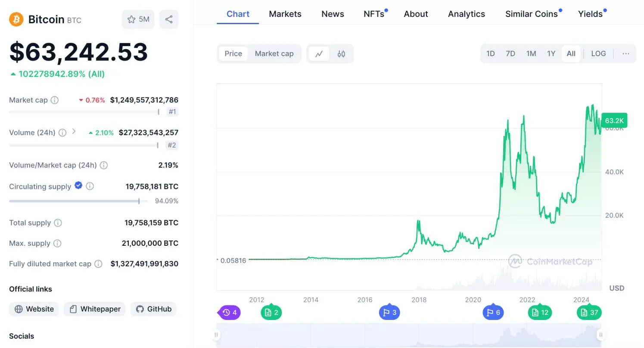The width and height of the screenshot is (644, 348).
Task: Open the Analytics tab
Action: click(x=467, y=14)
